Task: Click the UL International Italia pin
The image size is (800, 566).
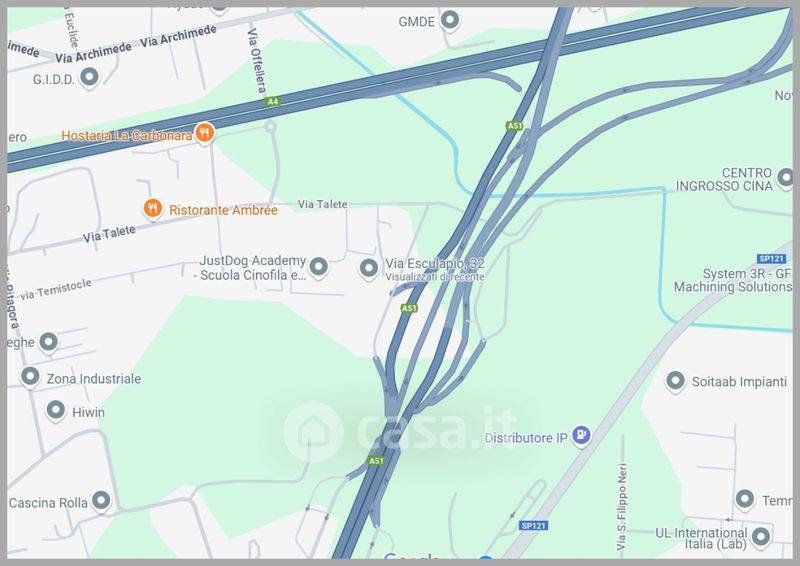Action: coord(761,537)
